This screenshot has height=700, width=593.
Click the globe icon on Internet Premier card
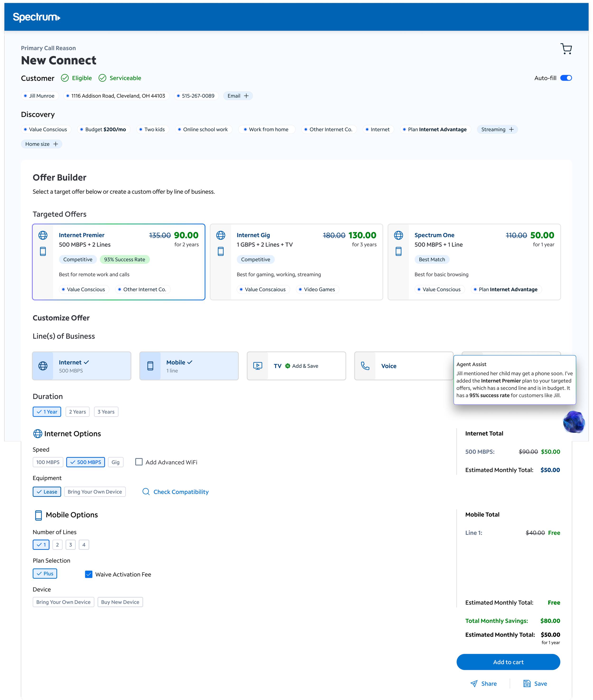(43, 235)
